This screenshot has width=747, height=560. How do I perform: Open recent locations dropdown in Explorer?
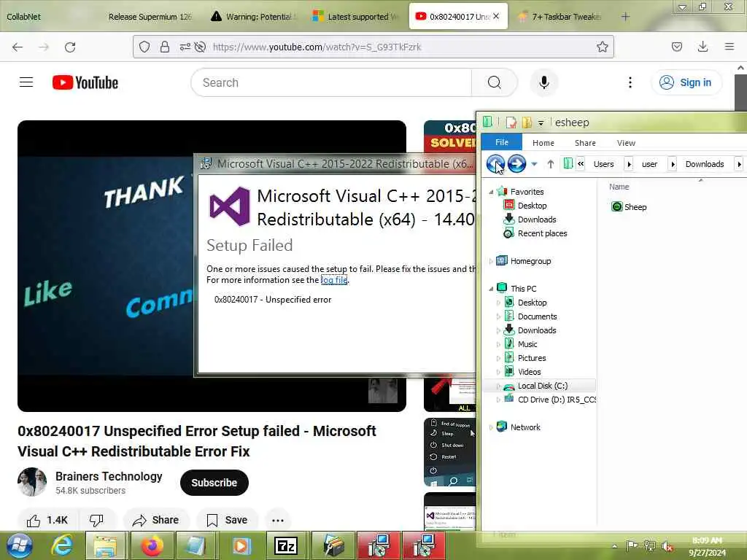(534, 164)
